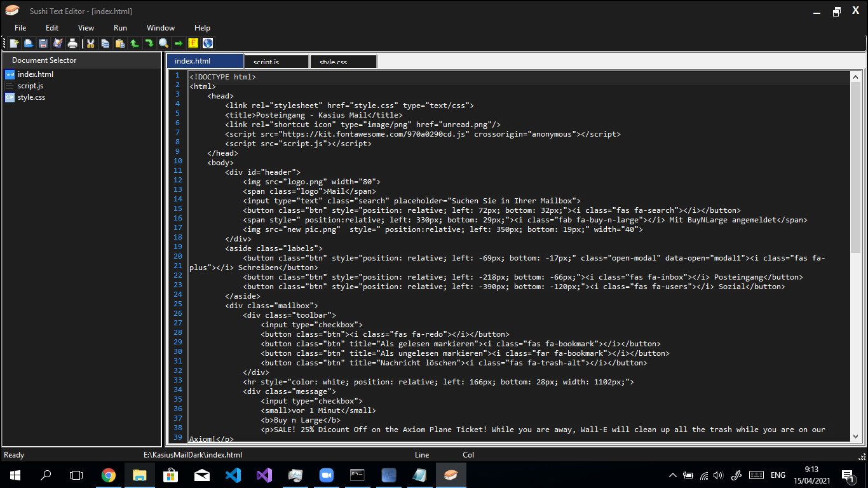Image resolution: width=868 pixels, height=488 pixels.
Task: Click the Document Selector panel header
Action: pos(82,60)
